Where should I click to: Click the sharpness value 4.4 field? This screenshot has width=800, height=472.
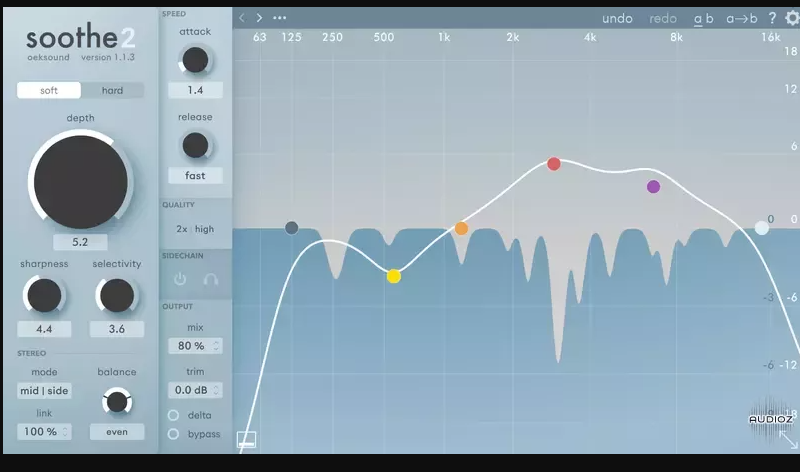pyautogui.click(x=44, y=329)
